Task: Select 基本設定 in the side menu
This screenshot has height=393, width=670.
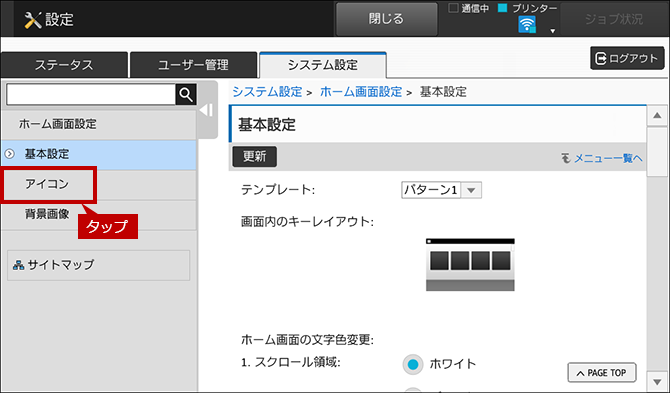Action: (98, 154)
